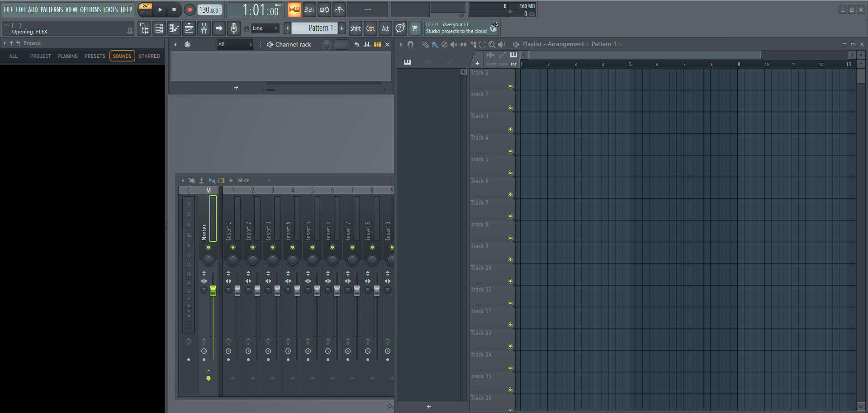The image size is (868, 413).
Task: Click the Record button
Action: (x=190, y=9)
